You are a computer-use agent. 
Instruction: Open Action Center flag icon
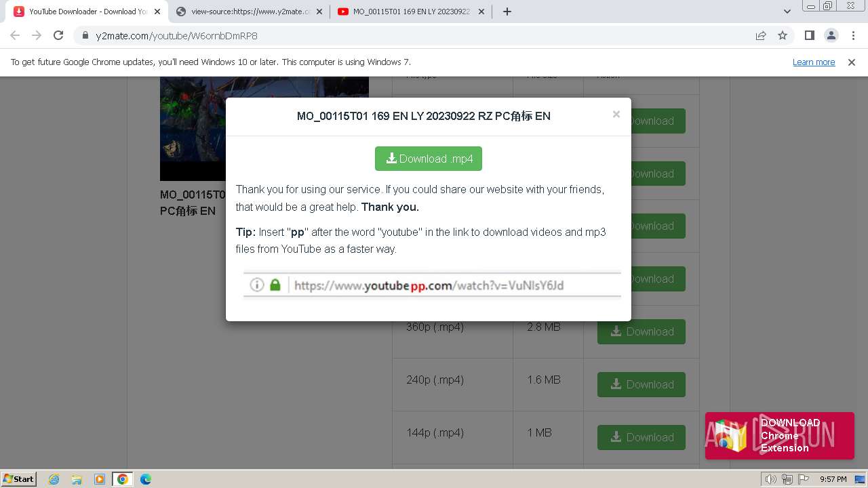tap(803, 479)
